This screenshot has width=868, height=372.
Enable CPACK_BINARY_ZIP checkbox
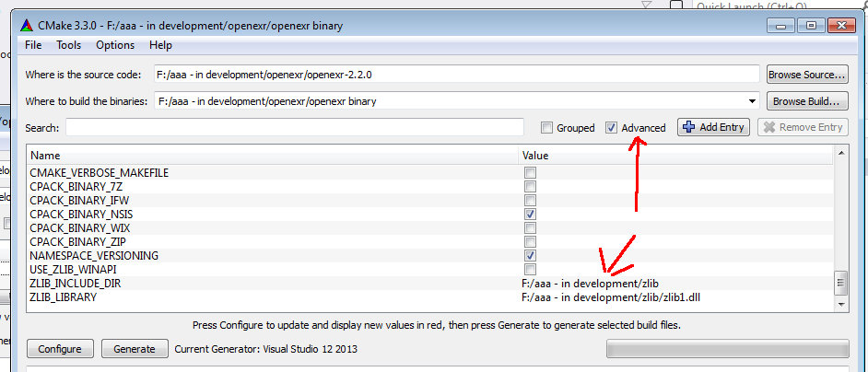tap(530, 241)
